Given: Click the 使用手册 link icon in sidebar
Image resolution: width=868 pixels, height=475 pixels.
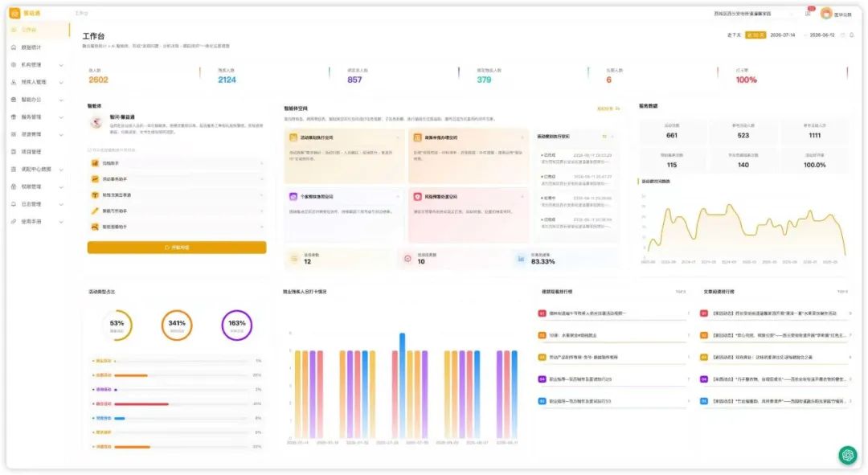Looking at the screenshot, I should 14,222.
